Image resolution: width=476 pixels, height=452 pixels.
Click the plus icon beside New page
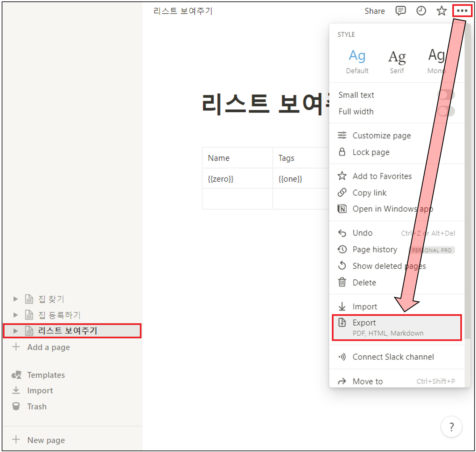[16, 440]
